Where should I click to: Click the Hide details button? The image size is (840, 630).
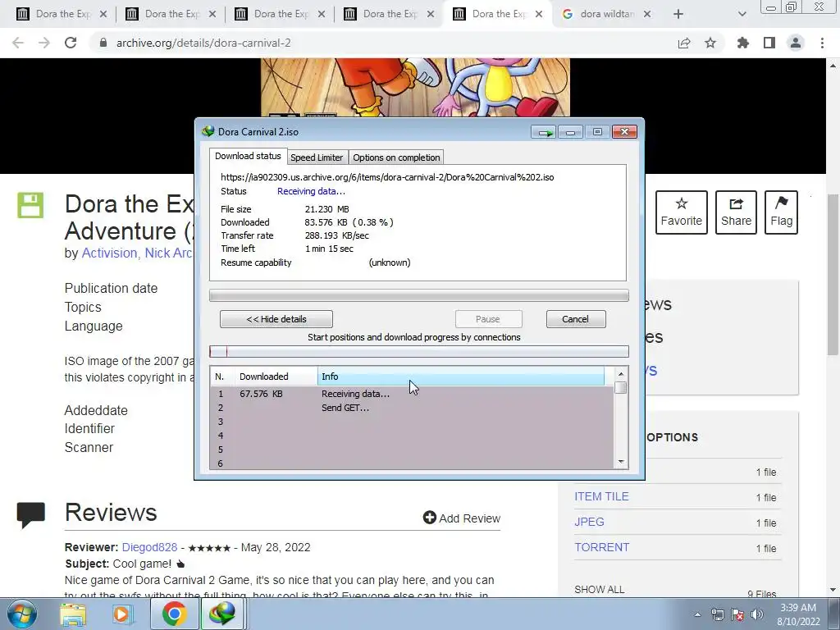click(276, 319)
